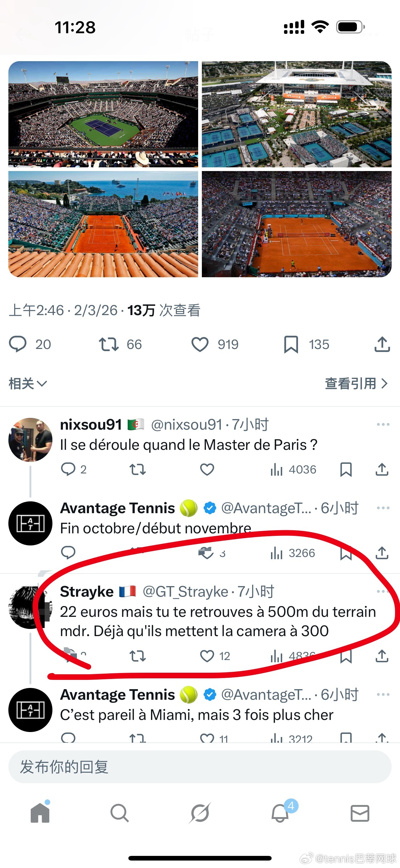Open the Miami stadium aerial photo
The height and width of the screenshot is (868, 400).
(x=297, y=114)
